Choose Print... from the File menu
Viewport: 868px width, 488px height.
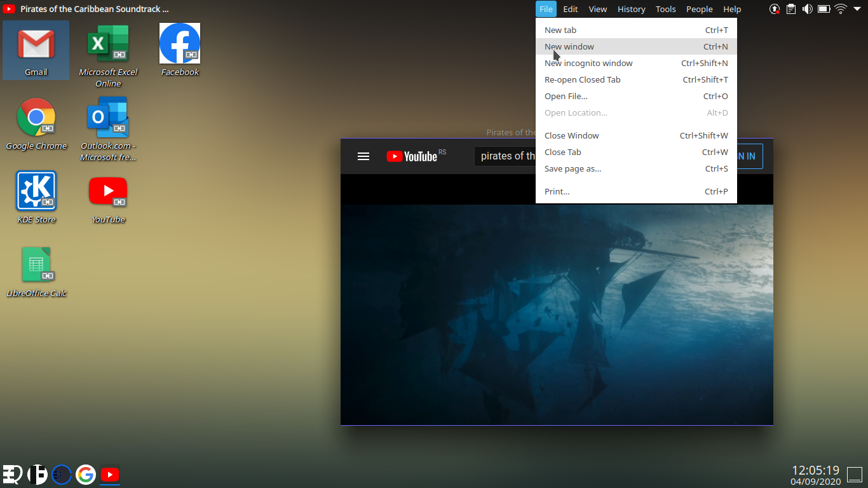point(636,191)
